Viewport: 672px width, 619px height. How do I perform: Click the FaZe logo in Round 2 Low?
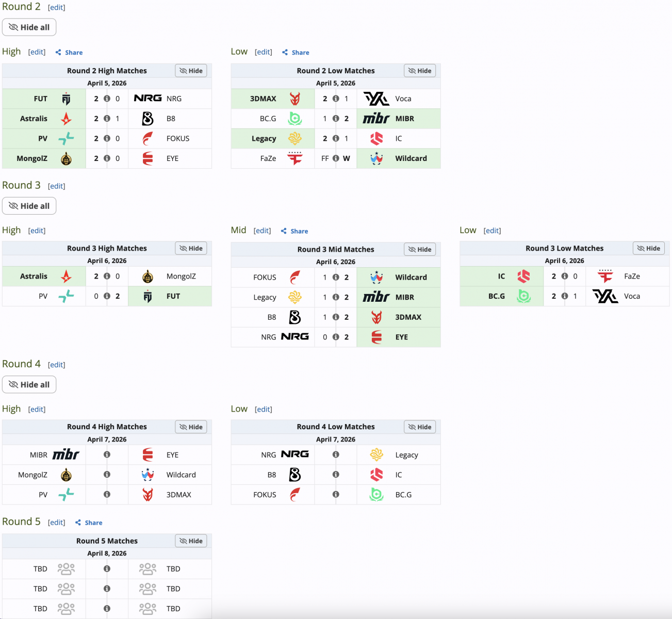[295, 158]
